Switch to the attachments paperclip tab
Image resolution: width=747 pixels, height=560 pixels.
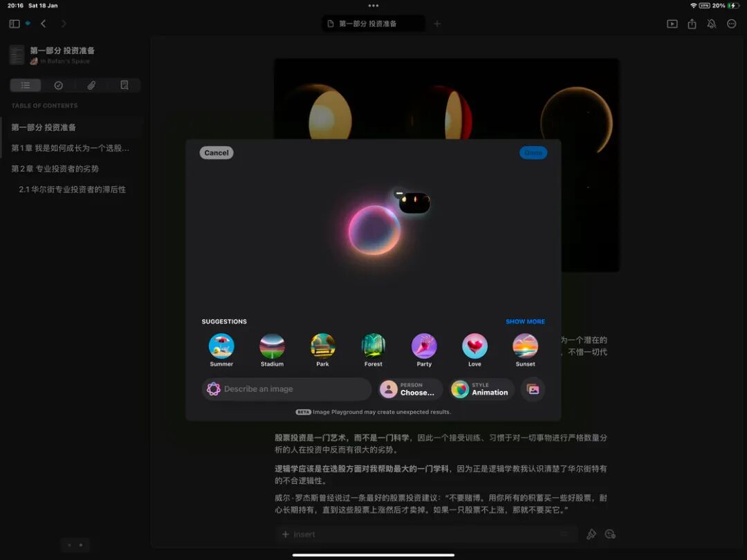[x=91, y=85]
